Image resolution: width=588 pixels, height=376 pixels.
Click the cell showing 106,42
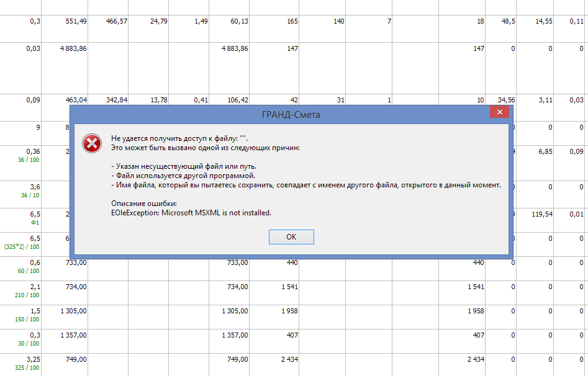tap(230, 99)
